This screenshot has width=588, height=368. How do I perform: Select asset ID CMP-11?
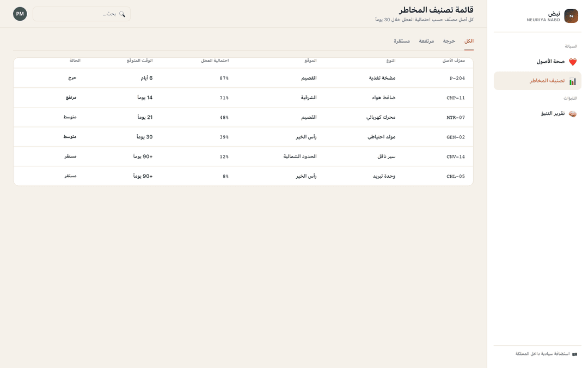click(x=456, y=98)
